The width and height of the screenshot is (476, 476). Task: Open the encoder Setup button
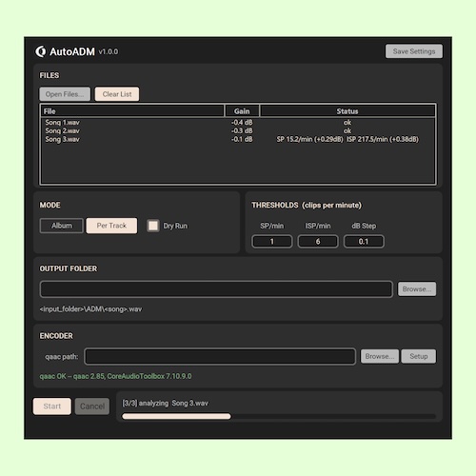[x=419, y=356]
